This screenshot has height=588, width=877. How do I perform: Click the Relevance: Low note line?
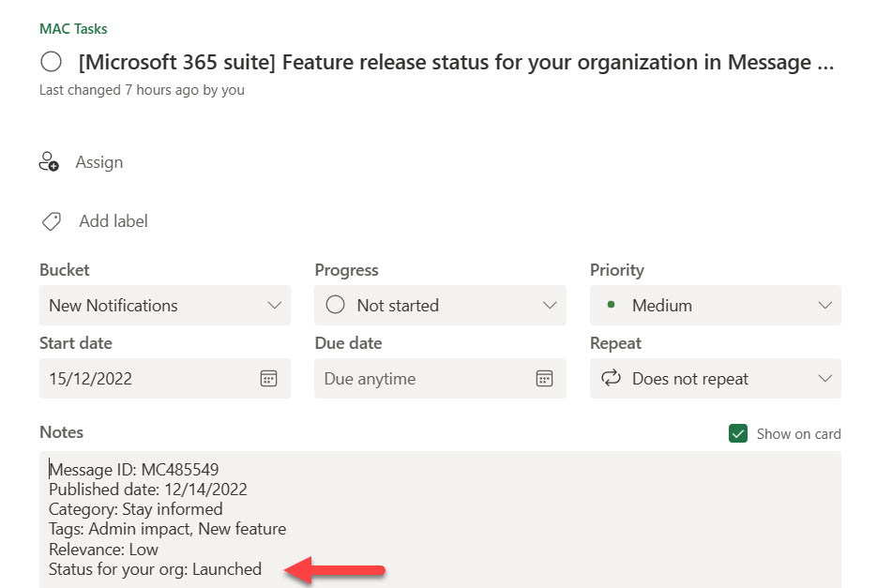(103, 550)
